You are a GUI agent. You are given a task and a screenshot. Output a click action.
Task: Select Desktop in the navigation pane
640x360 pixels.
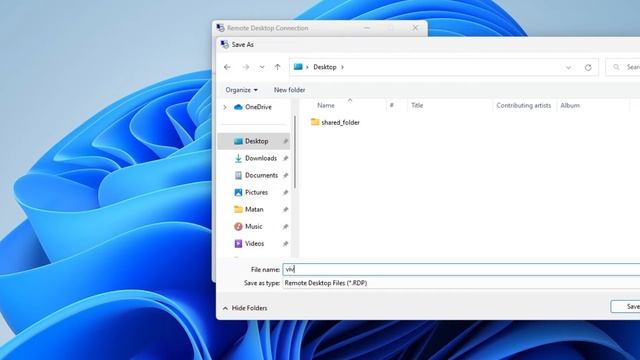254,141
